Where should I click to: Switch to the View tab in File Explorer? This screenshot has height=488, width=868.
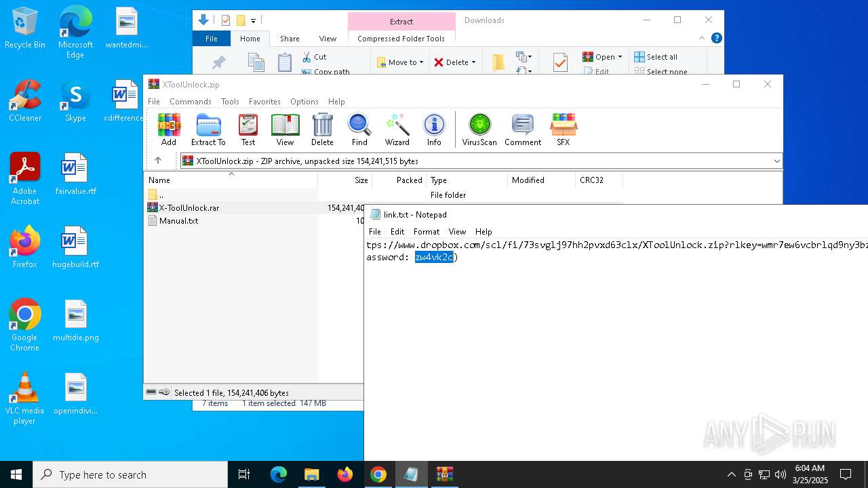pos(328,39)
